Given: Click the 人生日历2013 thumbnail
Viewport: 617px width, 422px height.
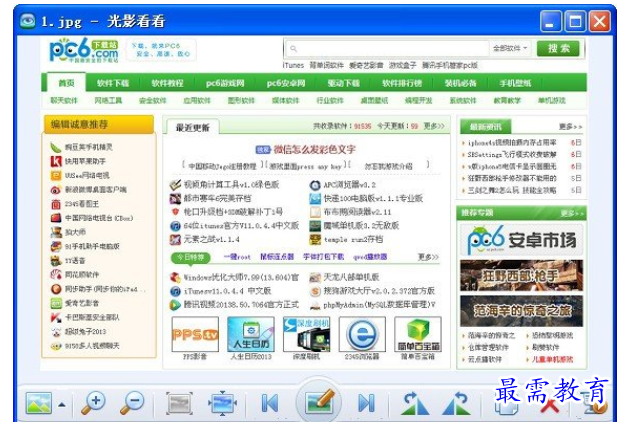Looking at the screenshot, I should pos(251,334).
